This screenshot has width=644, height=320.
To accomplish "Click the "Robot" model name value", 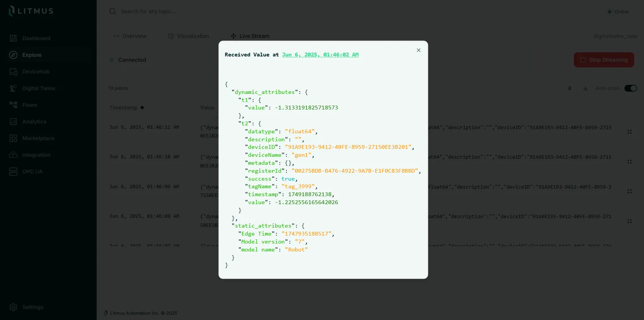I will [x=296, y=250].
